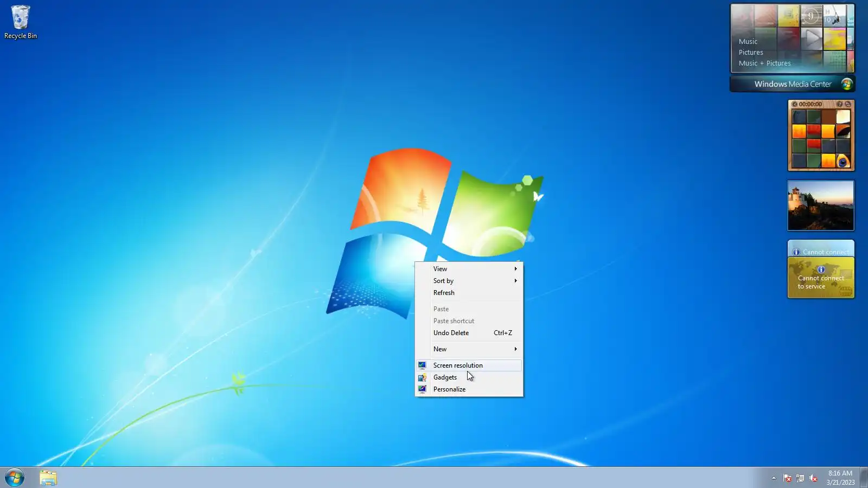Click the puzzle timer reading 00:00:00
Screen dimensions: 868x488
pyautogui.click(x=810, y=104)
